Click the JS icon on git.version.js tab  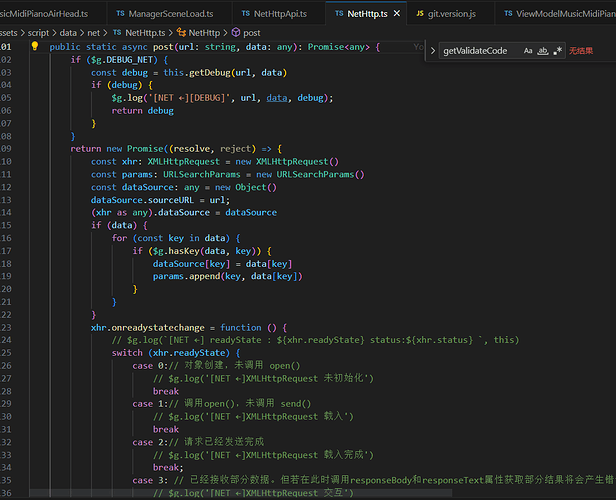[x=420, y=14]
